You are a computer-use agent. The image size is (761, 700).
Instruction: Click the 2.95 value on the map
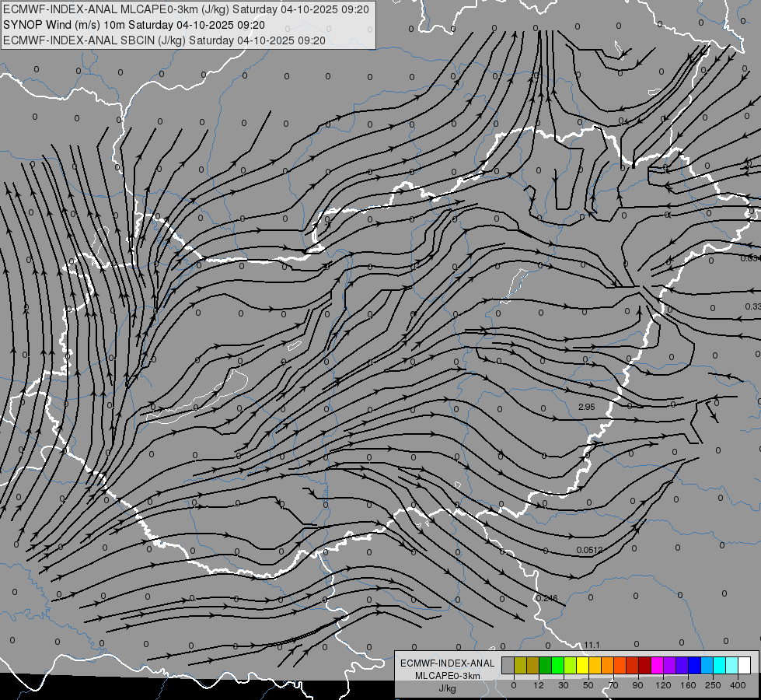coord(587,407)
